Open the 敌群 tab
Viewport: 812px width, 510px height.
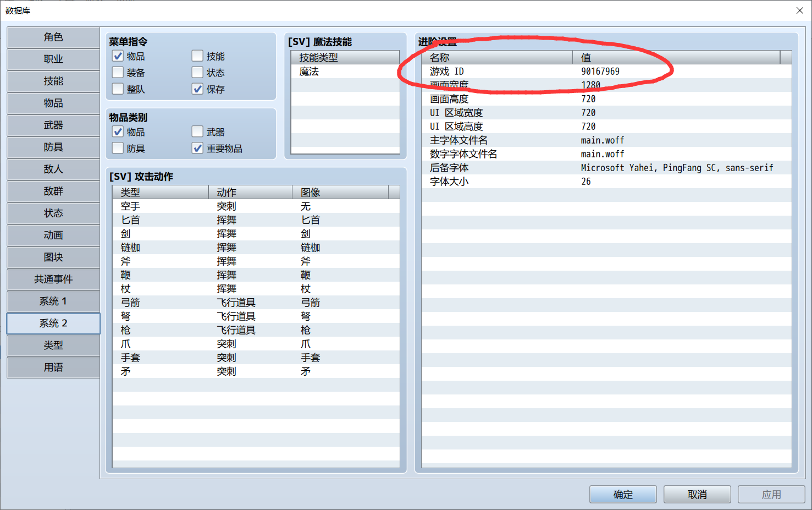click(53, 191)
